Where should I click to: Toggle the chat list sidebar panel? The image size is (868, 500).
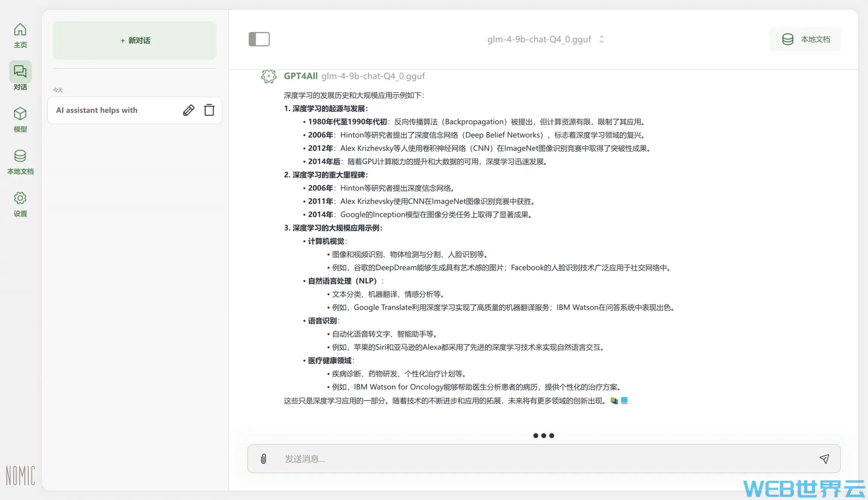(259, 39)
